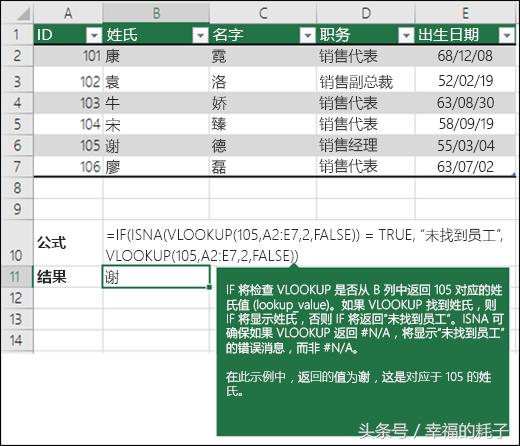Select surname cell 宋
Viewport: 520px width, 446px height.
[x=156, y=124]
